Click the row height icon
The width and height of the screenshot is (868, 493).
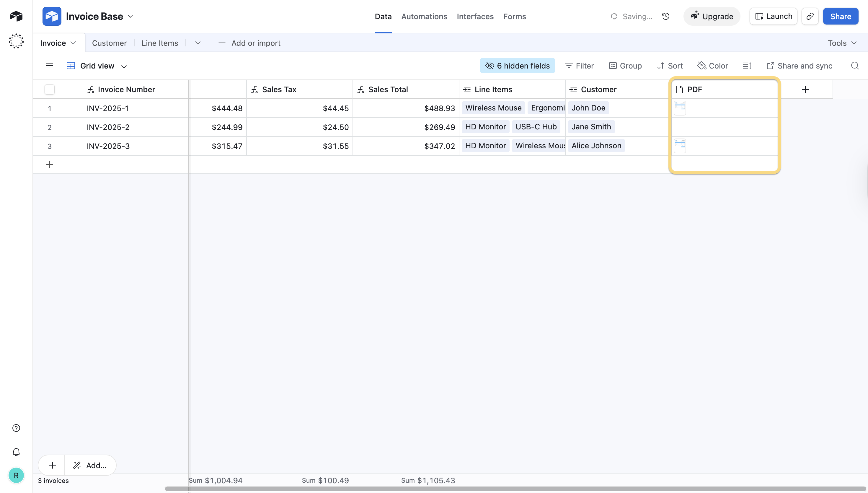click(x=747, y=66)
